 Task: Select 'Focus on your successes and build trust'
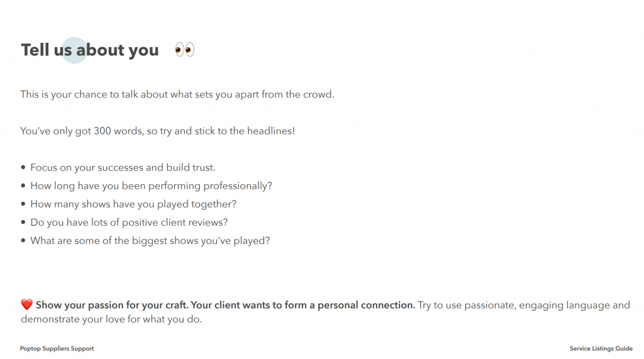[123, 168]
